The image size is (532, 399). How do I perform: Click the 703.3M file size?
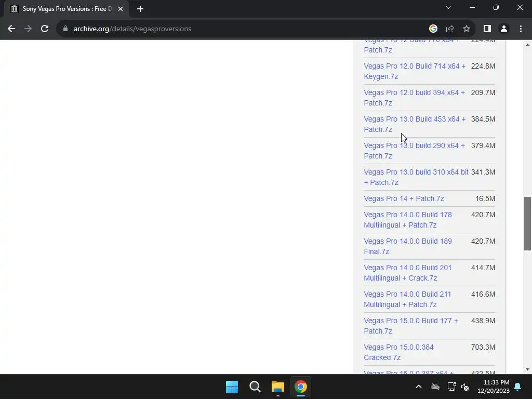[x=483, y=347]
